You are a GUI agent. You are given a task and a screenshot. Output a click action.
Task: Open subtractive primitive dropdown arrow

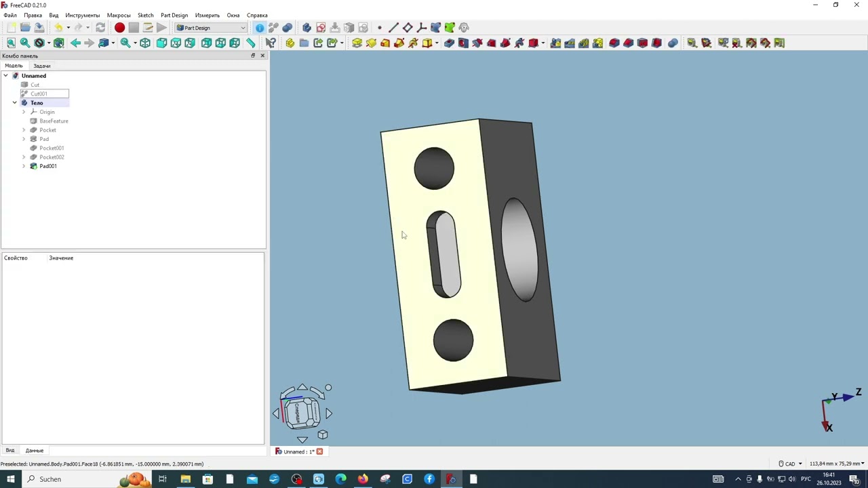(x=543, y=43)
